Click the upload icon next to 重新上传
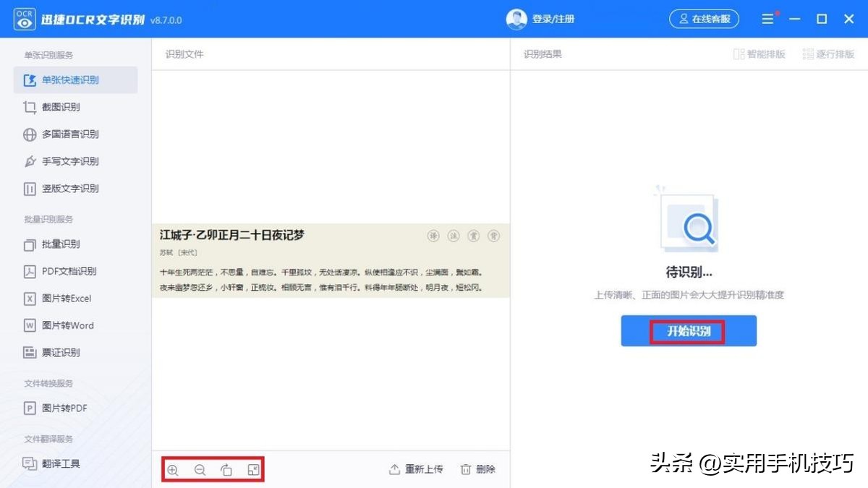Screen dimensions: 868x488 [x=393, y=468]
